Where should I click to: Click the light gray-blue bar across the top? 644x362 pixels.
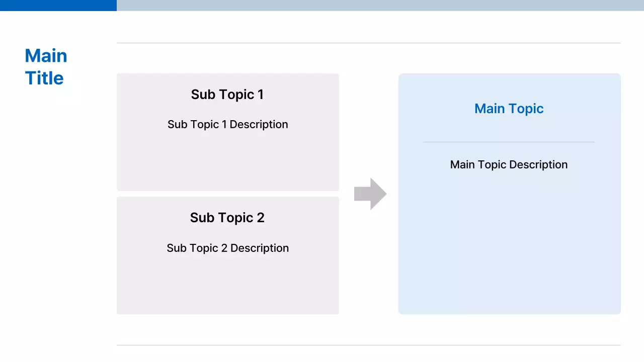pyautogui.click(x=380, y=5)
